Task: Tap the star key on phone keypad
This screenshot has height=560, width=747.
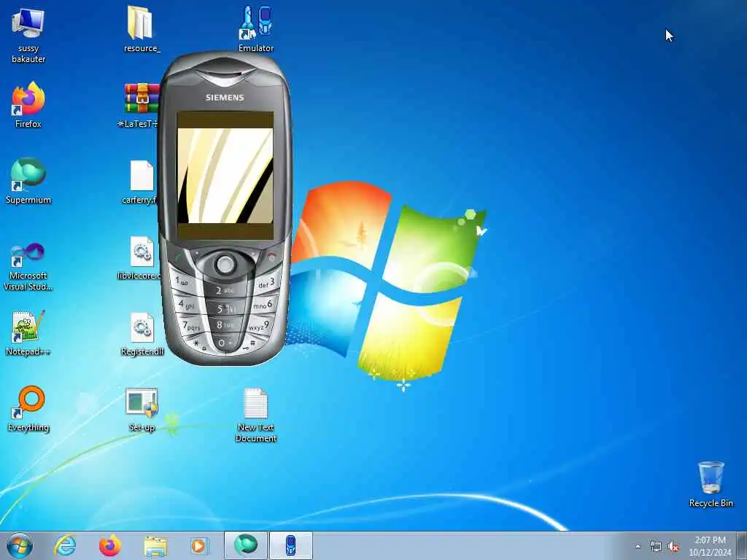Action: tap(196, 343)
